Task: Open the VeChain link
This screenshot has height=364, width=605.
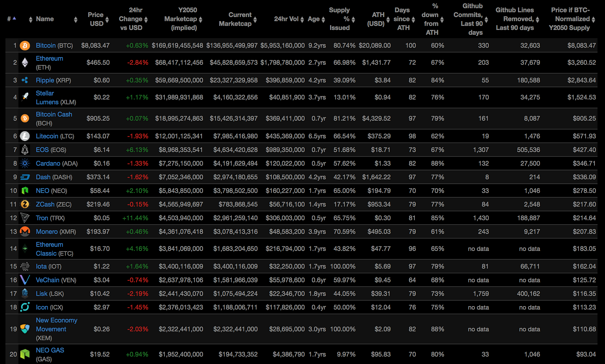Action: (48, 280)
